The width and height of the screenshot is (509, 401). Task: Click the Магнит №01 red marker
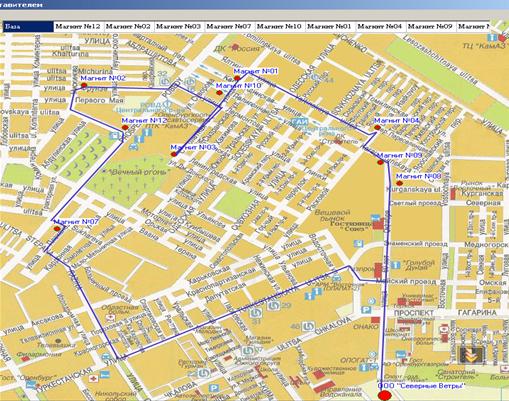237,78
